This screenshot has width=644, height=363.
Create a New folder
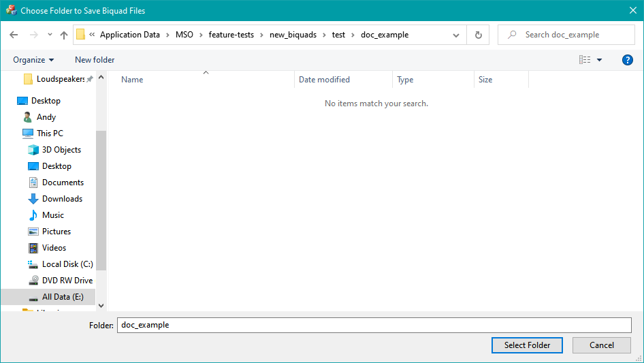[x=95, y=60]
